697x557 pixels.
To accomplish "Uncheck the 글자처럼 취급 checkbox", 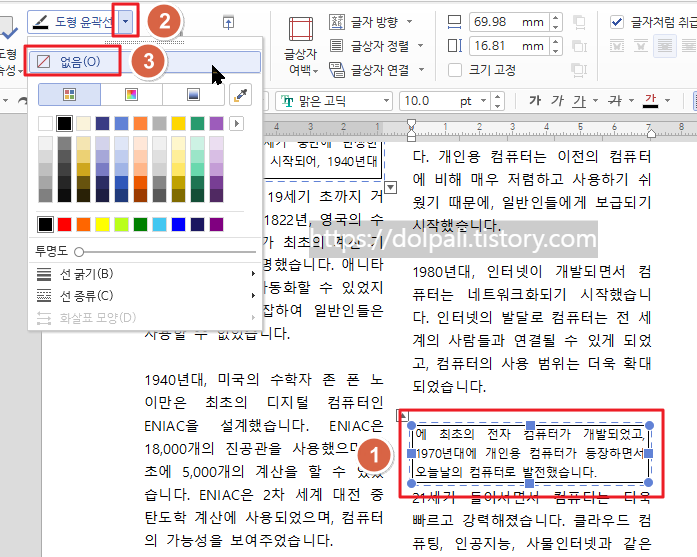I will click(617, 22).
